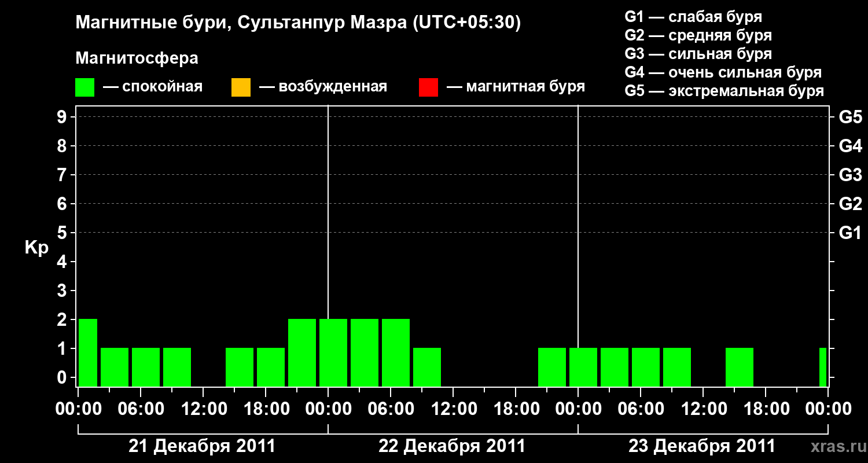
Task: Click the first narrow Kp 2 bar at chart start
Action: 88,352
